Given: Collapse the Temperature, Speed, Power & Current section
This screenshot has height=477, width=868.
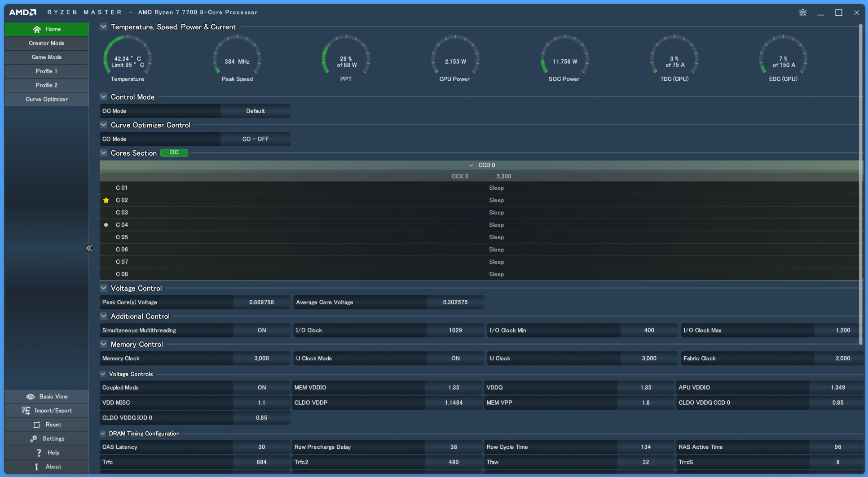Looking at the screenshot, I should click(x=104, y=26).
